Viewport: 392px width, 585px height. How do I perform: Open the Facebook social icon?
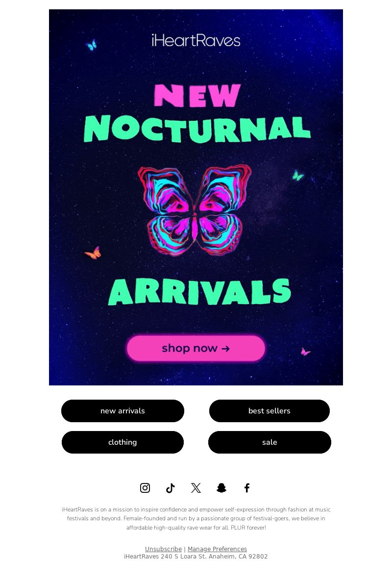click(247, 487)
